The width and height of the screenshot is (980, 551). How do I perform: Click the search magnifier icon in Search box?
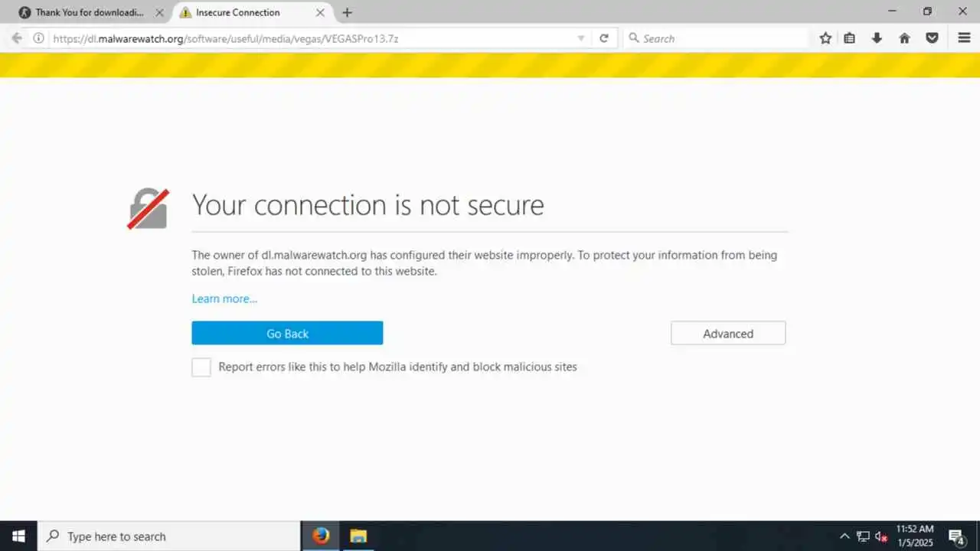pos(634,38)
